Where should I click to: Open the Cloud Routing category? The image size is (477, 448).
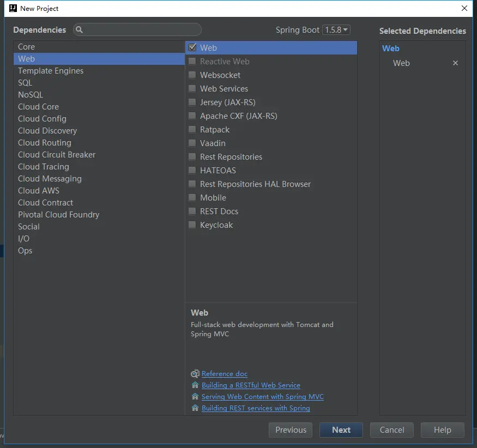coord(99,143)
